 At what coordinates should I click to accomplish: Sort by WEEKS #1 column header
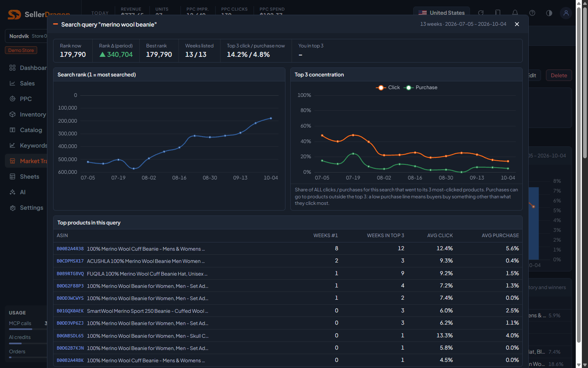pyautogui.click(x=325, y=236)
